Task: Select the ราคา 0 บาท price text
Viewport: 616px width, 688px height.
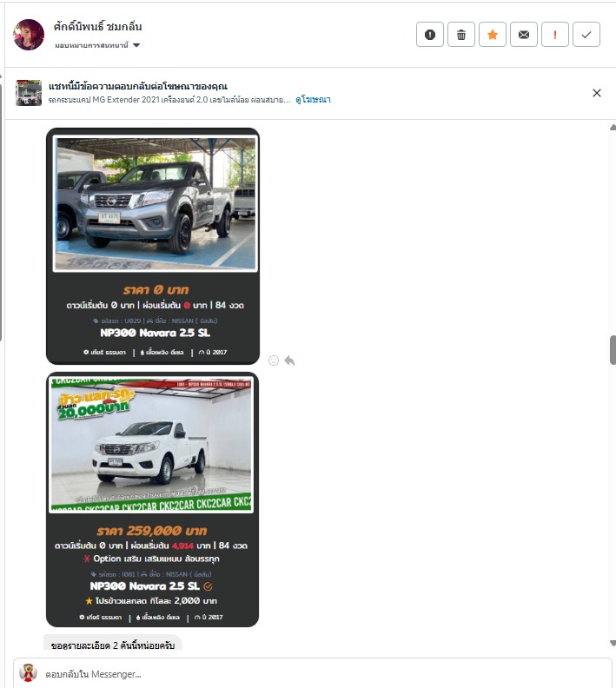Action: 156,290
